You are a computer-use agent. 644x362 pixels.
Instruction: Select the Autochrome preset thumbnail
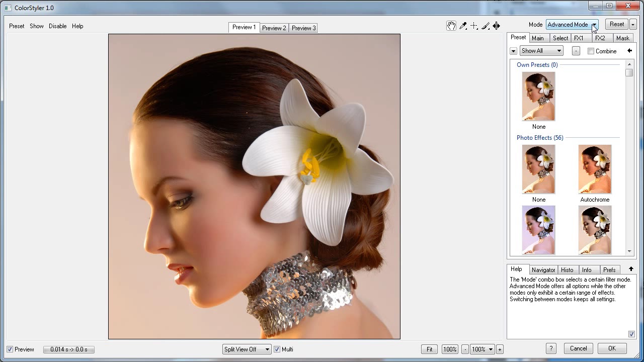[x=595, y=169]
